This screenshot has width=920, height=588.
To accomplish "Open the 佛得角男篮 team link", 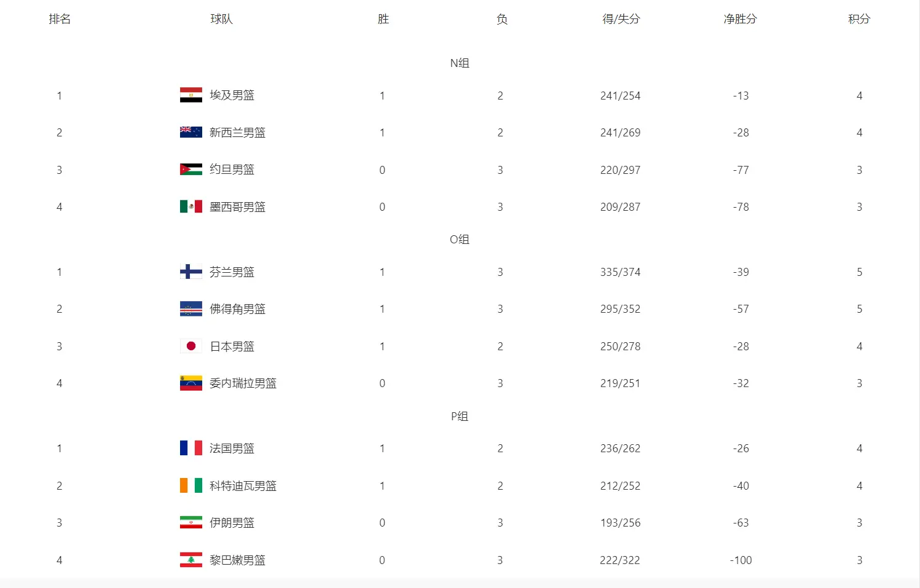I will [x=237, y=309].
